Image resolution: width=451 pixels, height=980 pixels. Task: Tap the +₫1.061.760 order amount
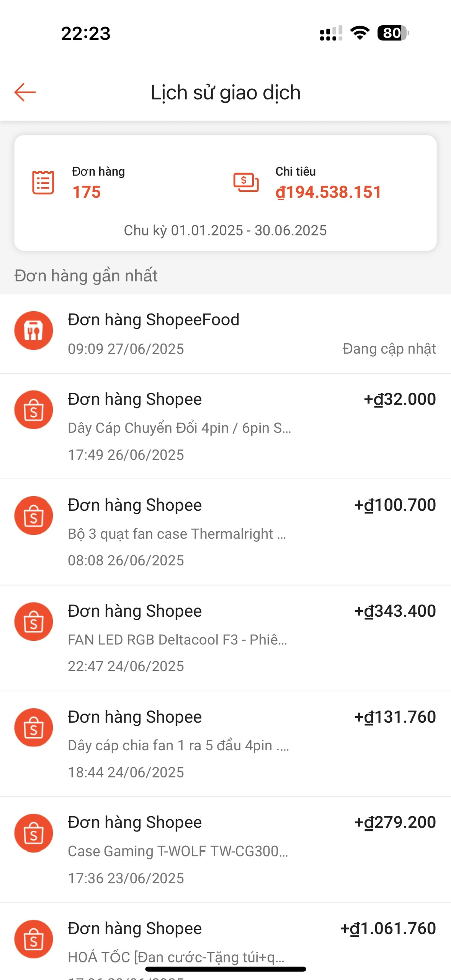[388, 929]
